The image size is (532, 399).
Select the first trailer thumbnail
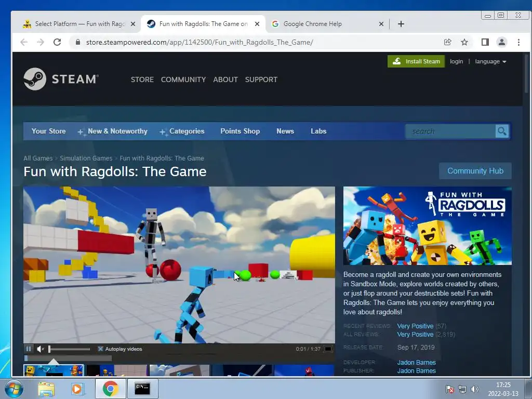click(54, 370)
